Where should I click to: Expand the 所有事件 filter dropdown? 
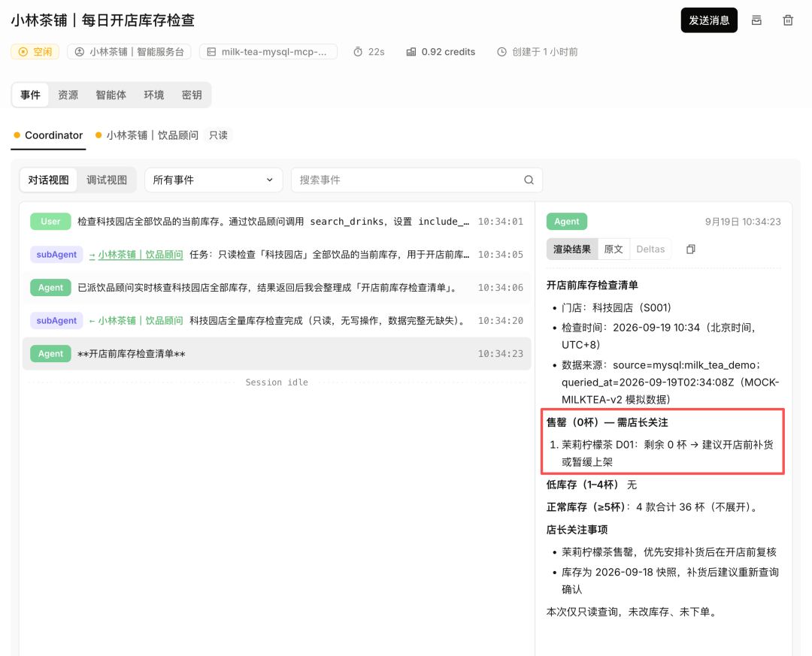tap(214, 180)
